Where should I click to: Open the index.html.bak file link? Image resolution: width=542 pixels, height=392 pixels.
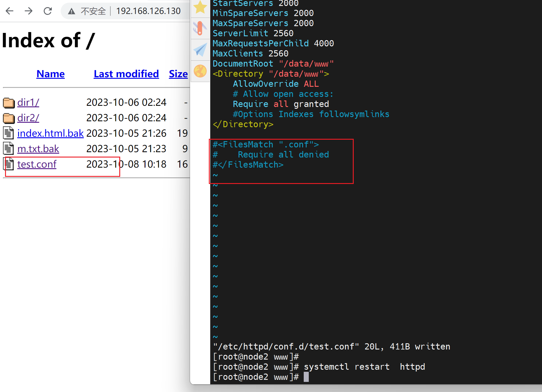click(50, 133)
